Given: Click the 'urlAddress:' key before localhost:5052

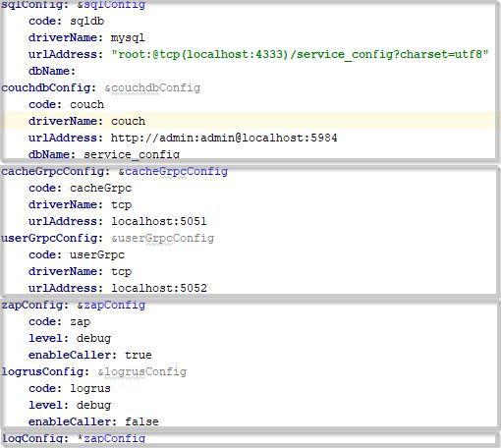Looking at the screenshot, I should point(66,288).
